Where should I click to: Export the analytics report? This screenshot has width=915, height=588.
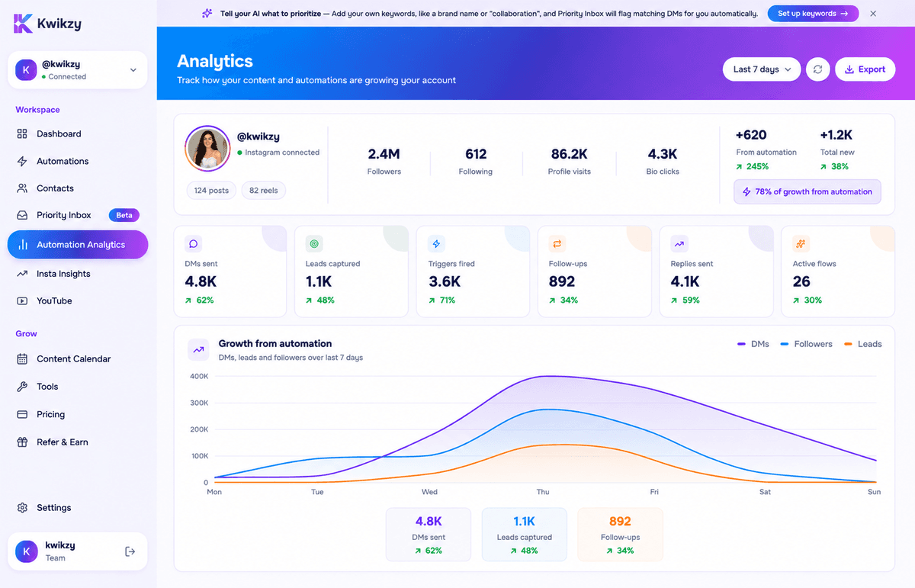[865, 69]
